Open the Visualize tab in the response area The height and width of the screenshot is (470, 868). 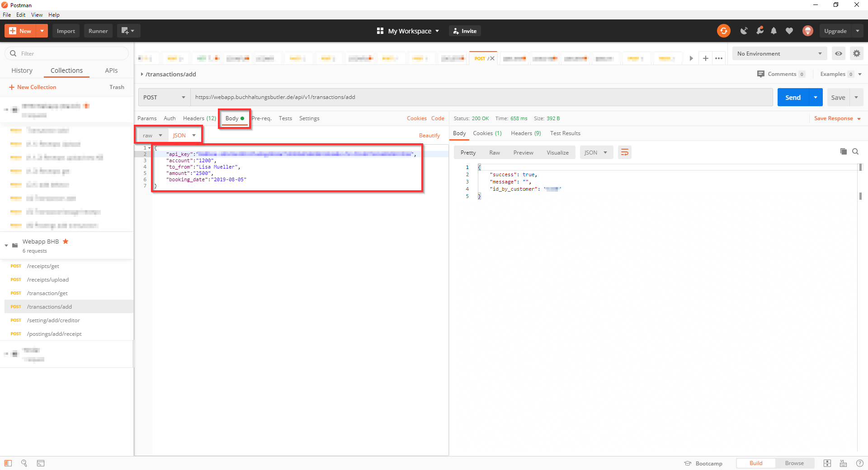557,152
